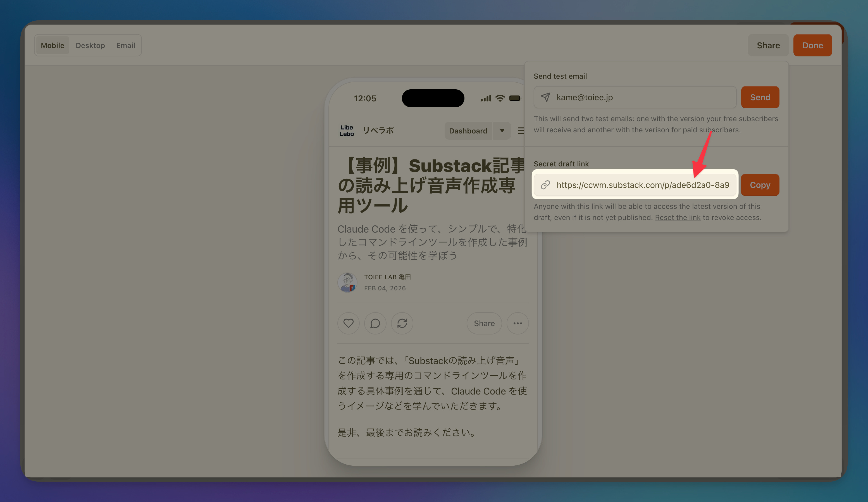Click the Claude Code subtitle text

point(432,242)
